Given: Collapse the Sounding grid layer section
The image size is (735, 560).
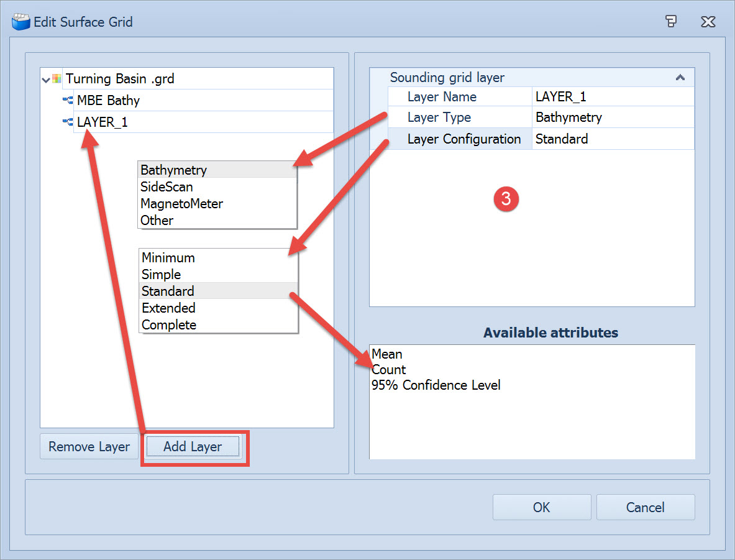Looking at the screenshot, I should coord(680,78).
